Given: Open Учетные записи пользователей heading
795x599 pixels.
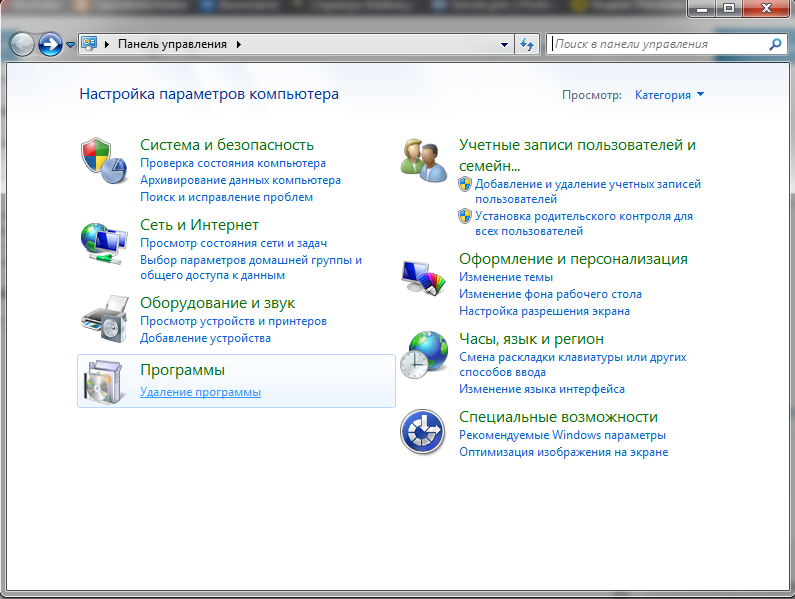Looking at the screenshot, I should (577, 155).
